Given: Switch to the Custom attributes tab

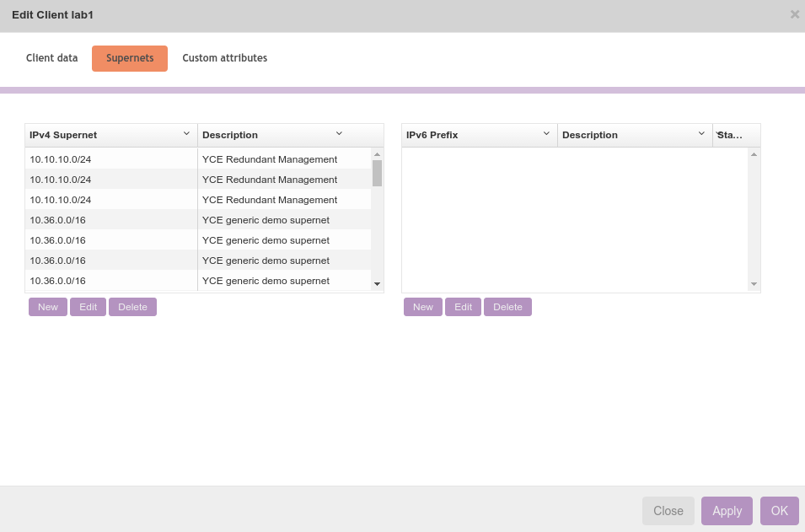Looking at the screenshot, I should [225, 58].
